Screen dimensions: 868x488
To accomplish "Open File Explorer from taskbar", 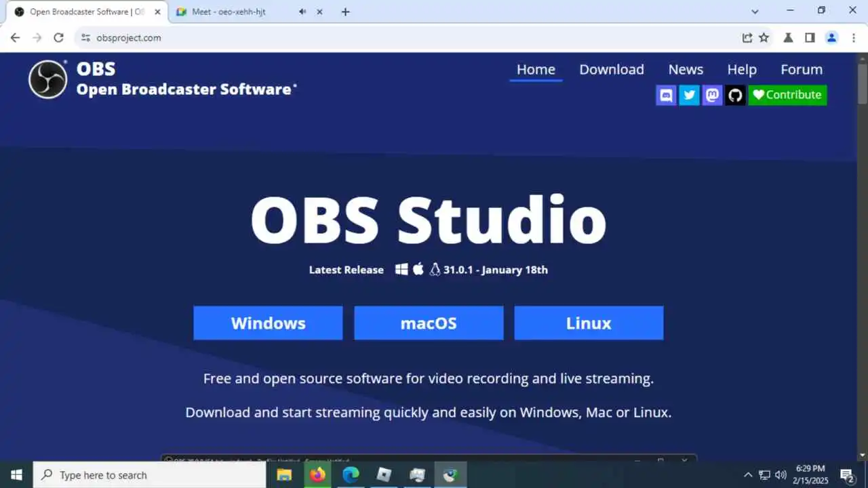I will tap(284, 475).
